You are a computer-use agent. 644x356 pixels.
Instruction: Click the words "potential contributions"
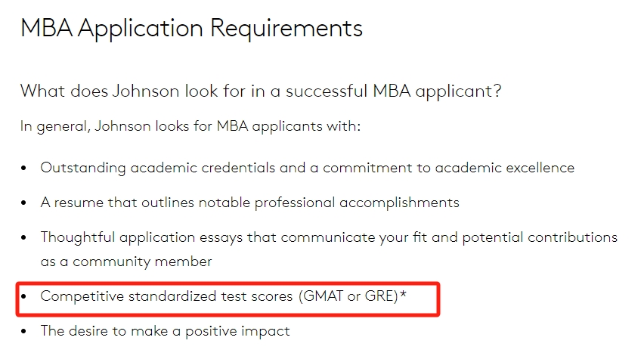pyautogui.click(x=540, y=237)
